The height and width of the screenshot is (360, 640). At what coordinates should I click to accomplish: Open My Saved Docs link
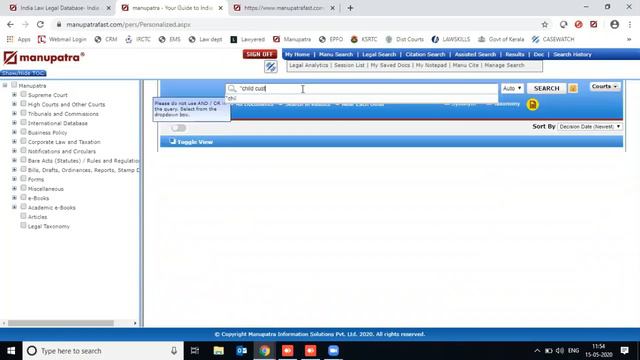(390, 65)
